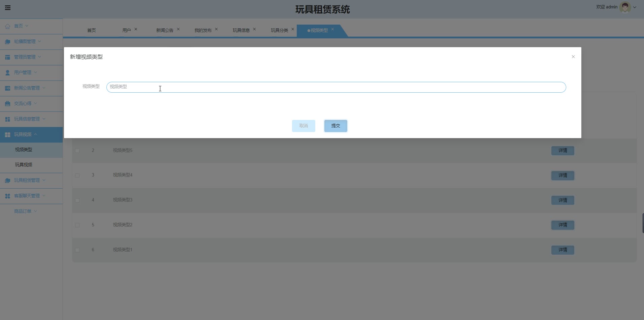
Task: Click the 视频类型3 table cell text
Action: click(x=123, y=200)
